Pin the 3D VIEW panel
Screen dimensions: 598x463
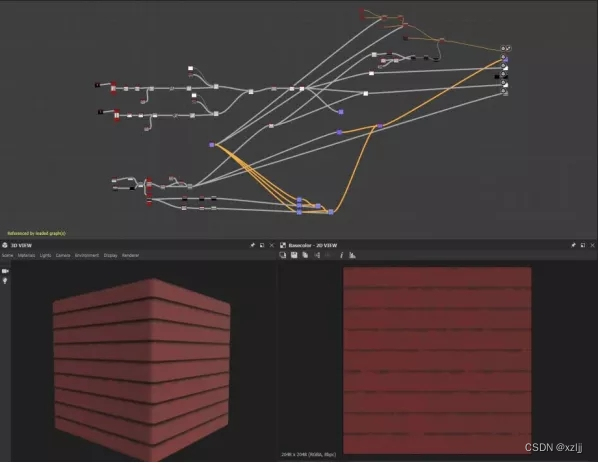point(252,245)
